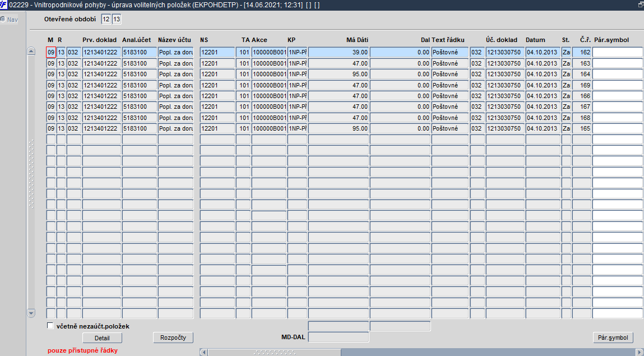Click the application logo icon in title bar

click(x=4, y=5)
